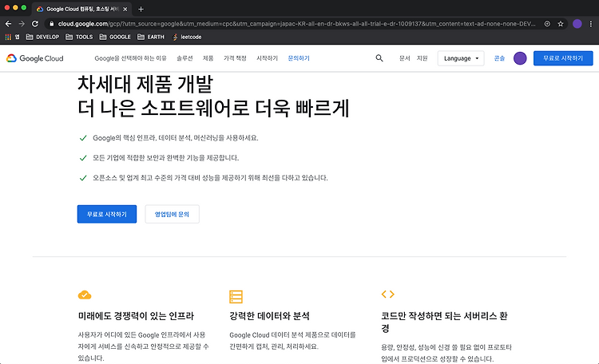Click hero section '무료로 시작하기' blue button

[x=107, y=214]
